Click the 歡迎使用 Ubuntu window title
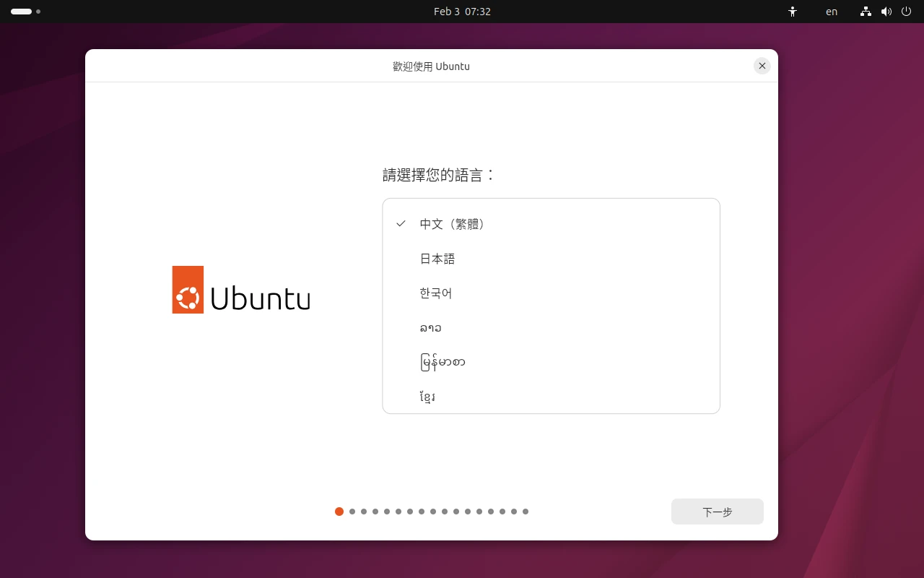 coord(431,66)
